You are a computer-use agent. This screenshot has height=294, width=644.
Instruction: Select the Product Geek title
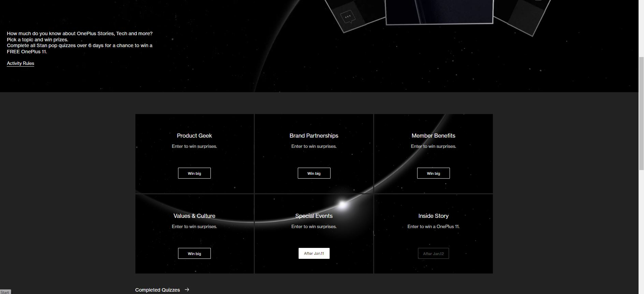pos(194,136)
